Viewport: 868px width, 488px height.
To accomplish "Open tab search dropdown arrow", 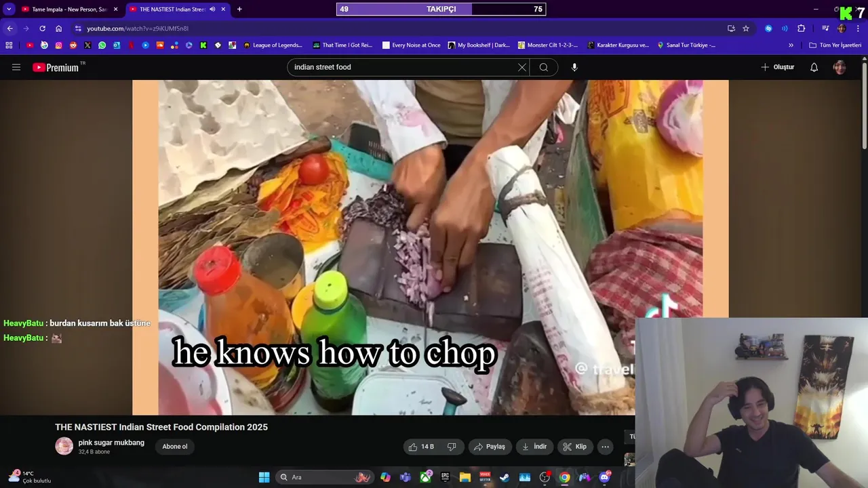I will click(x=9, y=9).
